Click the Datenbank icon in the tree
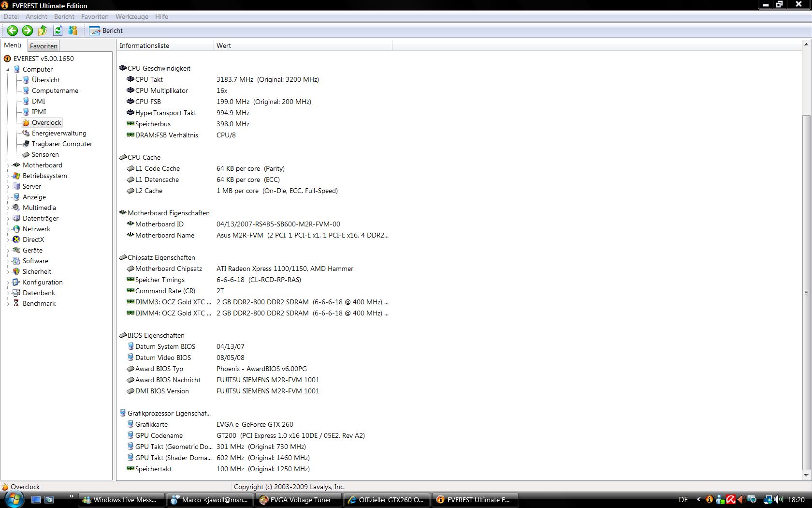The image size is (812, 508). [16, 293]
